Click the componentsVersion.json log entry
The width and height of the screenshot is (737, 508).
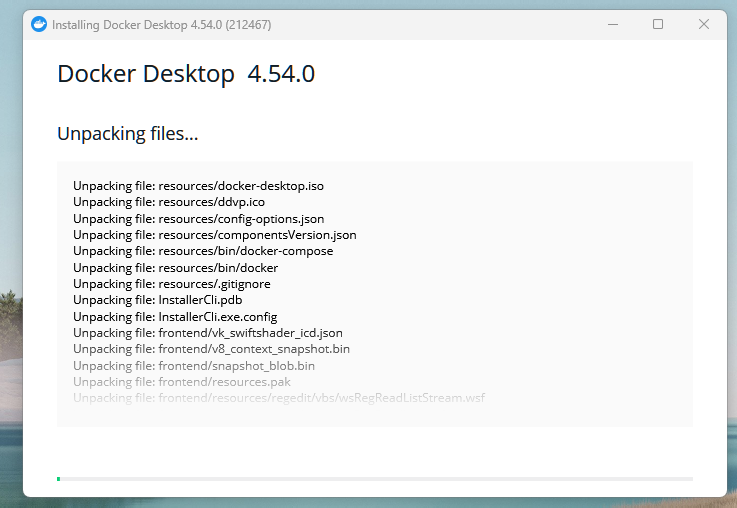click(214, 235)
